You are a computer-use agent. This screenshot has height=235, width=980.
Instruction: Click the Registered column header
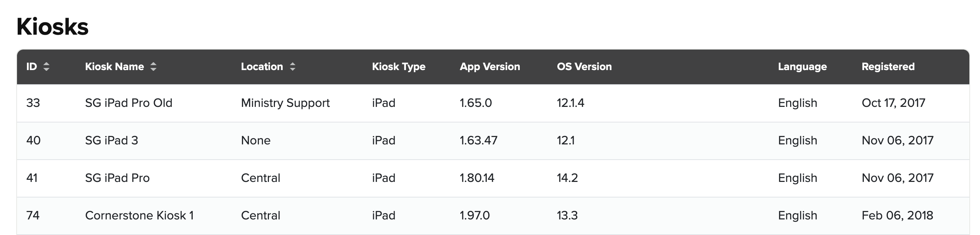[888, 67]
